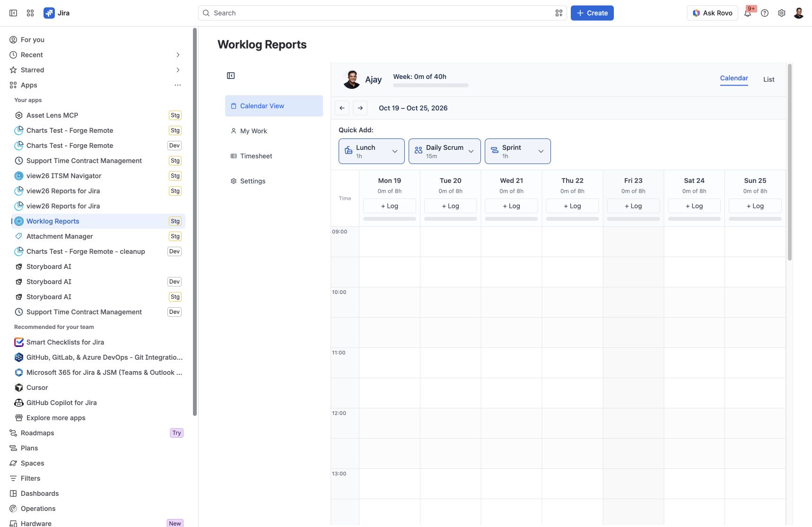This screenshot has width=812, height=527.
Task: Select Calendar View in side menu
Action: coord(274,106)
